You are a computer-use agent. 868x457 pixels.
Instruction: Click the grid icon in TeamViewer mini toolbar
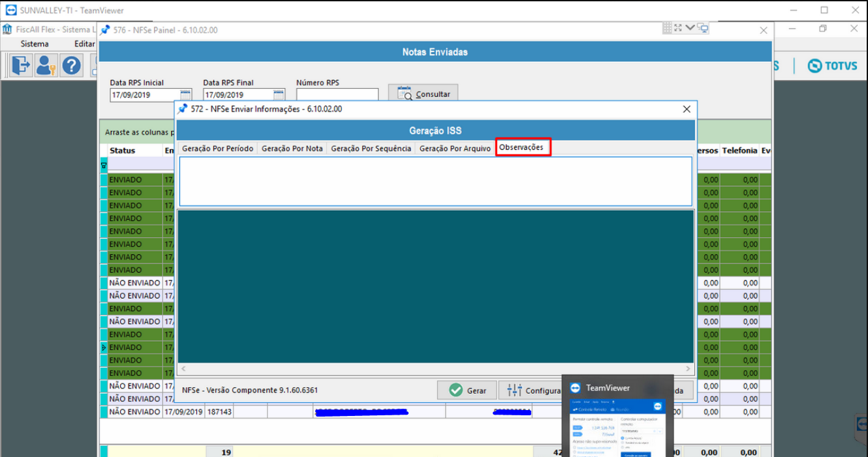point(667,28)
